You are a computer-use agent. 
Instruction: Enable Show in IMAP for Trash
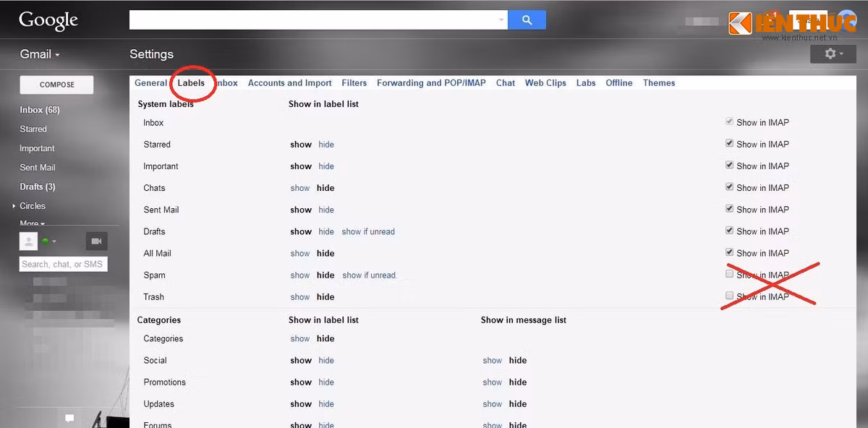(730, 296)
